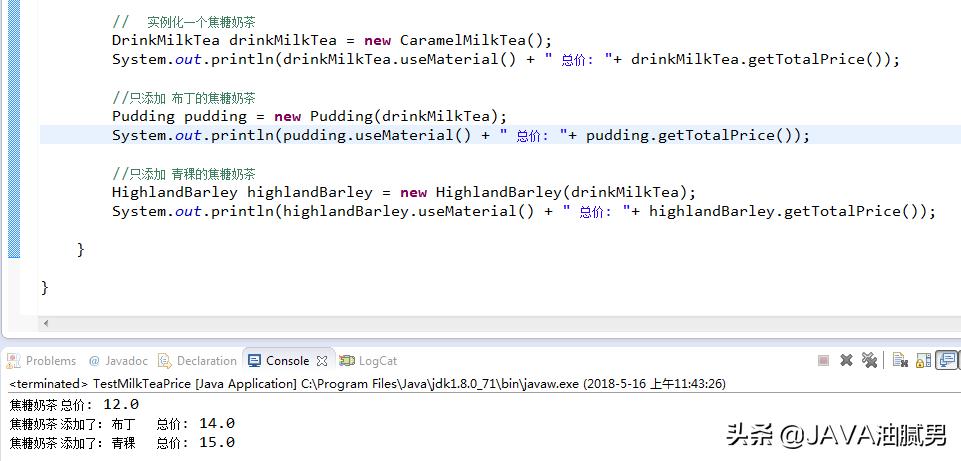
Task: Click the editor's horizontal scrollbar left arrow
Action: pos(45,323)
